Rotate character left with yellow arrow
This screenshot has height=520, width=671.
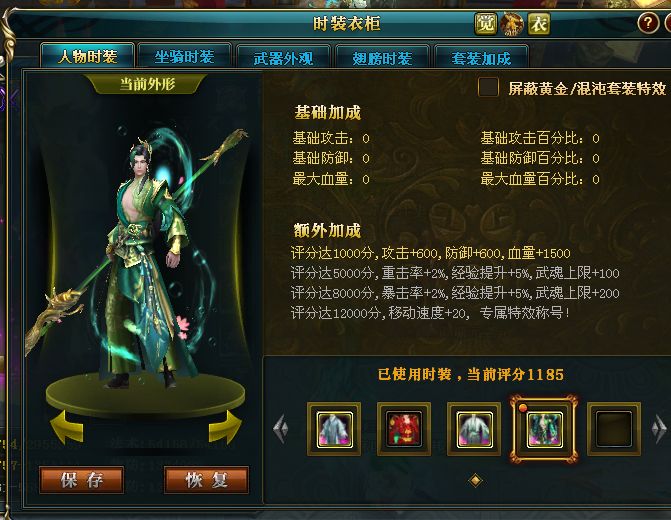(x=67, y=426)
